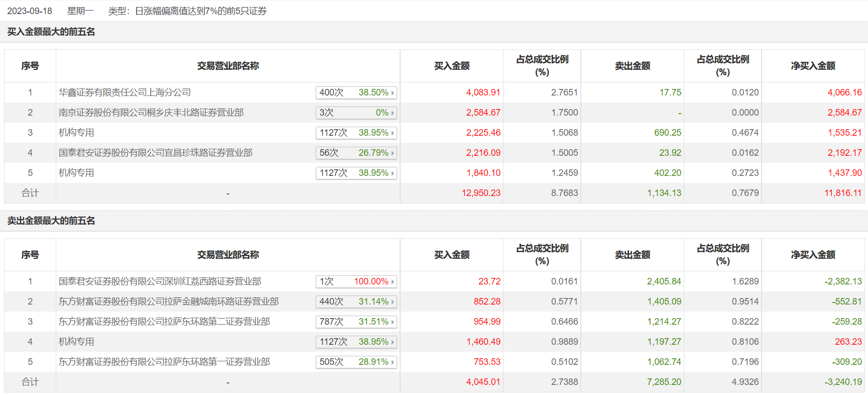Expand 1127次 badge in the 1,460.49 row

(x=356, y=342)
